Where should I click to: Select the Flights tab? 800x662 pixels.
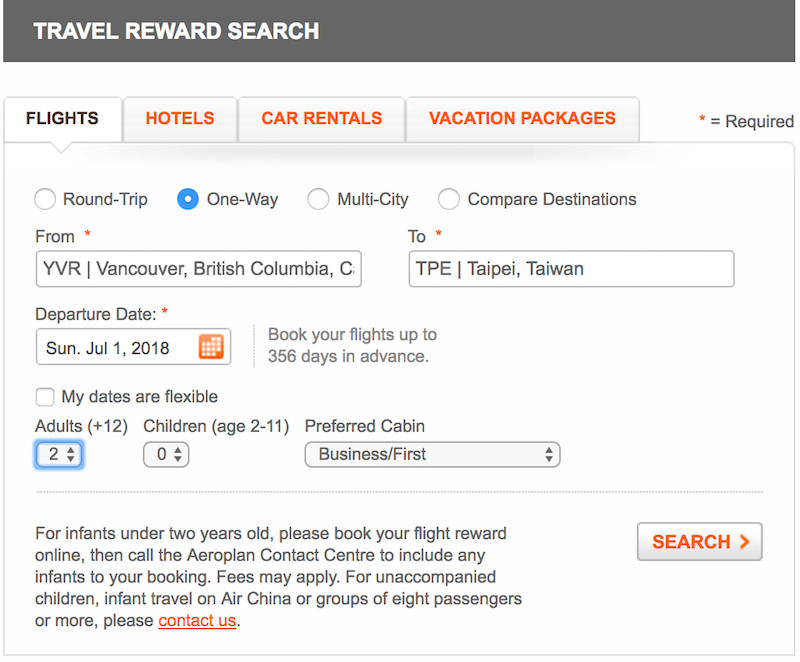point(62,118)
